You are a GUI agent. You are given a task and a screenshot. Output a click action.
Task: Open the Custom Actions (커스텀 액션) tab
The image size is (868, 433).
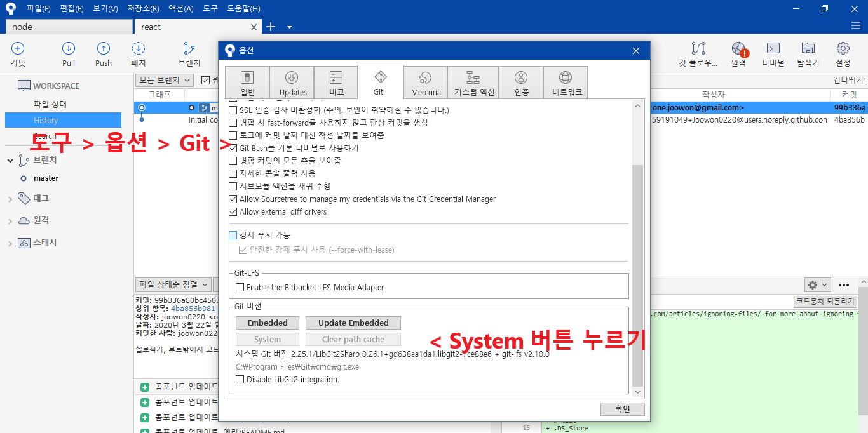(473, 83)
